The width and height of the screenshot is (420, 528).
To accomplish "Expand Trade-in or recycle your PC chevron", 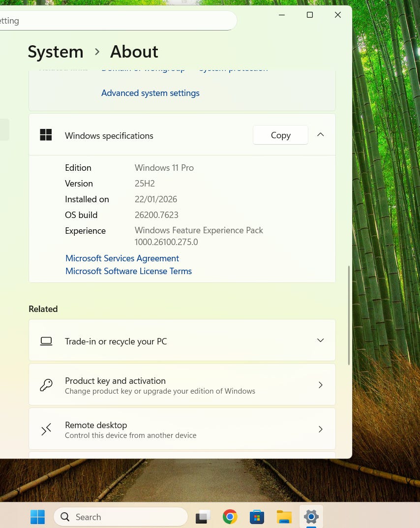I will [320, 341].
